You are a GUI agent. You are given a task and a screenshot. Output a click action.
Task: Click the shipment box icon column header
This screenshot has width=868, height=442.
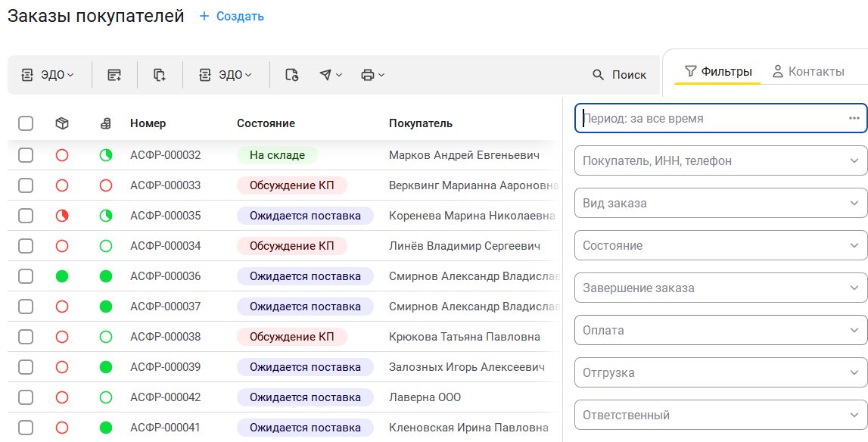click(62, 123)
